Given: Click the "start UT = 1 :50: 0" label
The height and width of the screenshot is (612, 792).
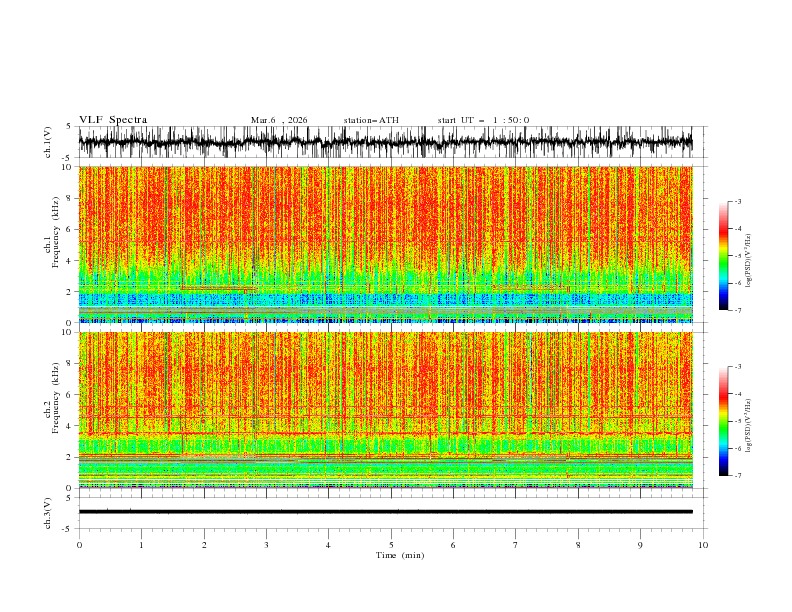Looking at the screenshot, I should coord(483,120).
